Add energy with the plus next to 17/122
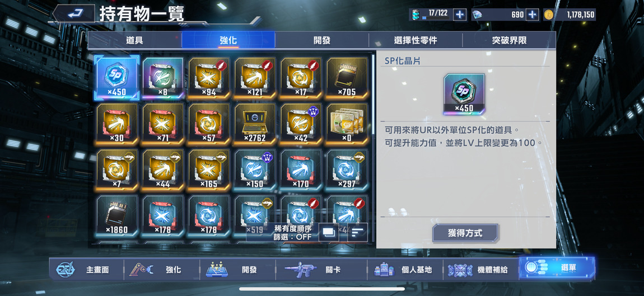 click(460, 15)
